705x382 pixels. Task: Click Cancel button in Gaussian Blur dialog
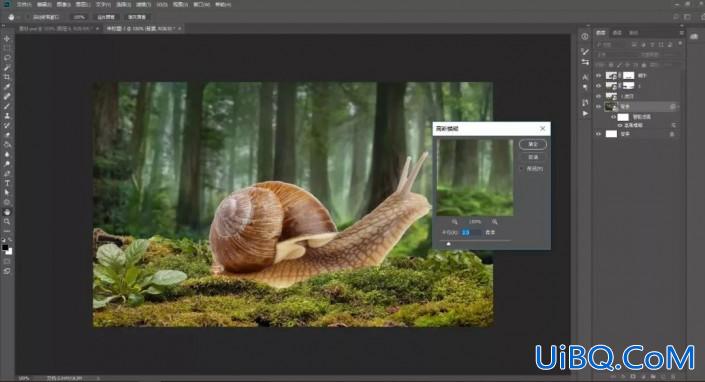533,157
